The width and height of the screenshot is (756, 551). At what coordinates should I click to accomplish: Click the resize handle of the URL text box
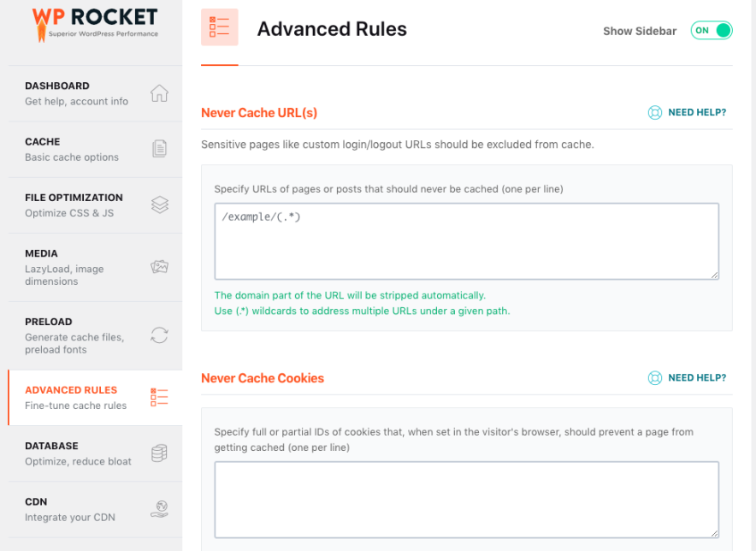715,275
